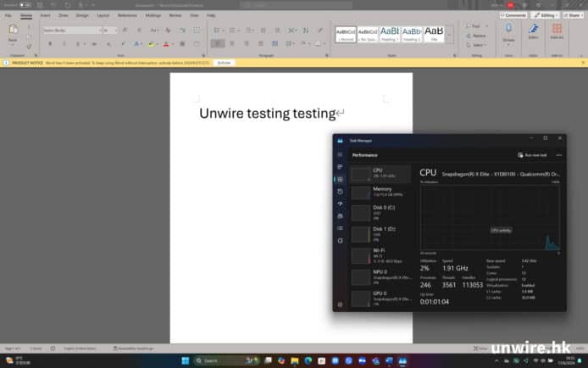Switch to the Insert ribbon tab
The image size is (588, 368).
[x=45, y=15]
